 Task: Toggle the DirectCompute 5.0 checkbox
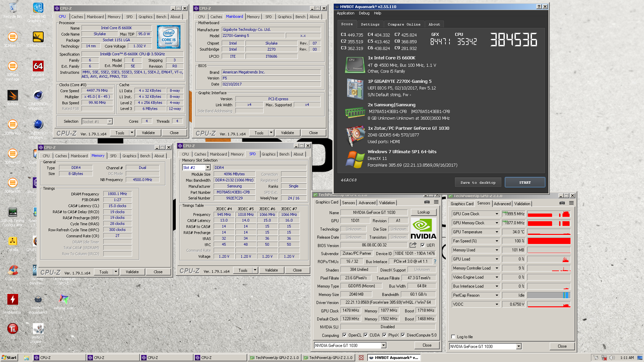(x=403, y=335)
